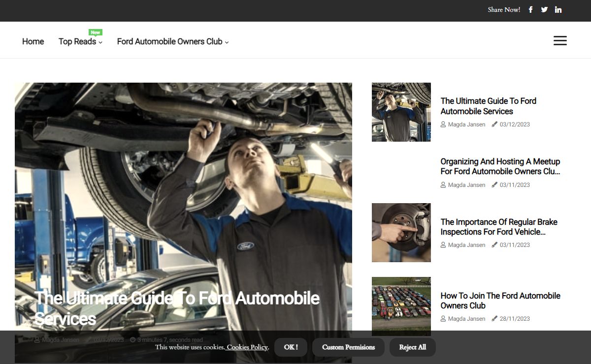
Task: Click Share Now! text
Action: point(504,10)
